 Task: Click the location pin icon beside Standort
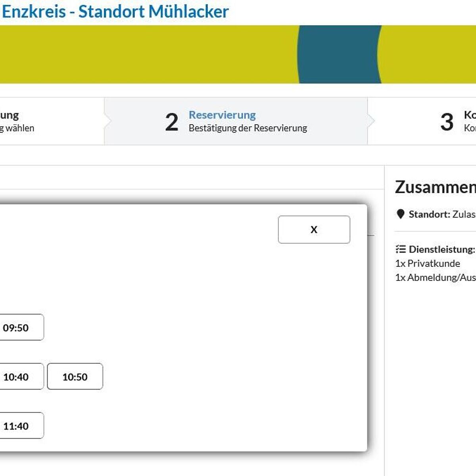tap(400, 214)
